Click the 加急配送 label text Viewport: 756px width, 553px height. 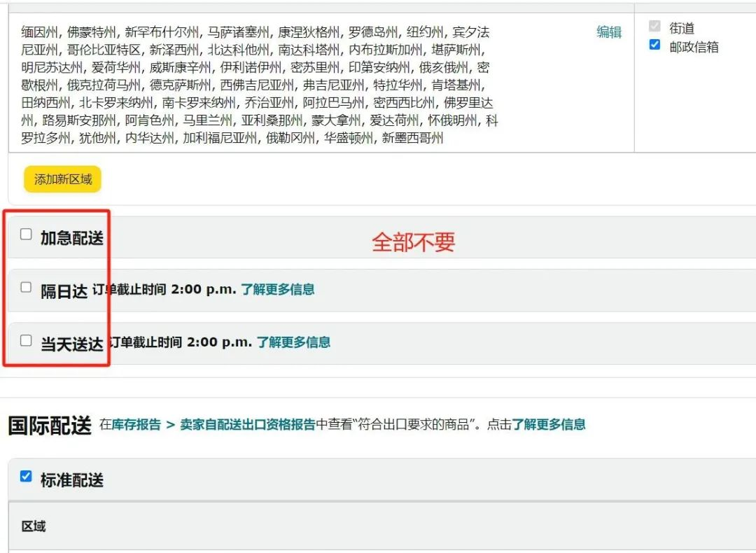[x=72, y=238]
